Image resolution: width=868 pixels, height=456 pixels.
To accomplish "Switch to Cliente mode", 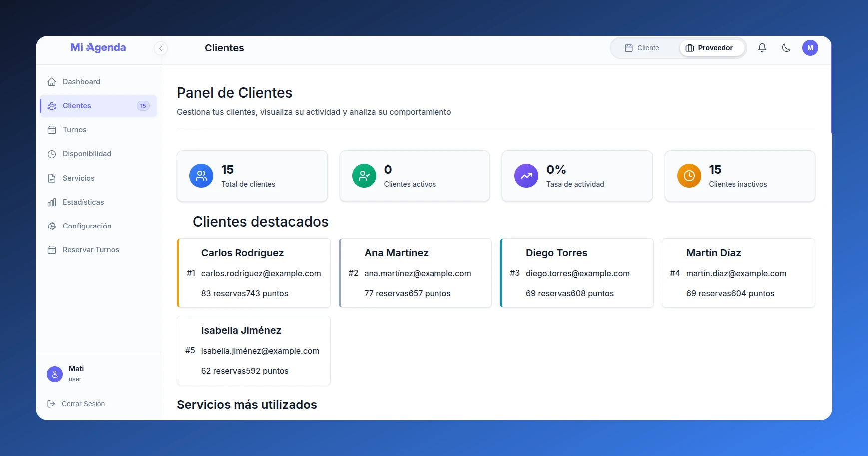I will [642, 48].
